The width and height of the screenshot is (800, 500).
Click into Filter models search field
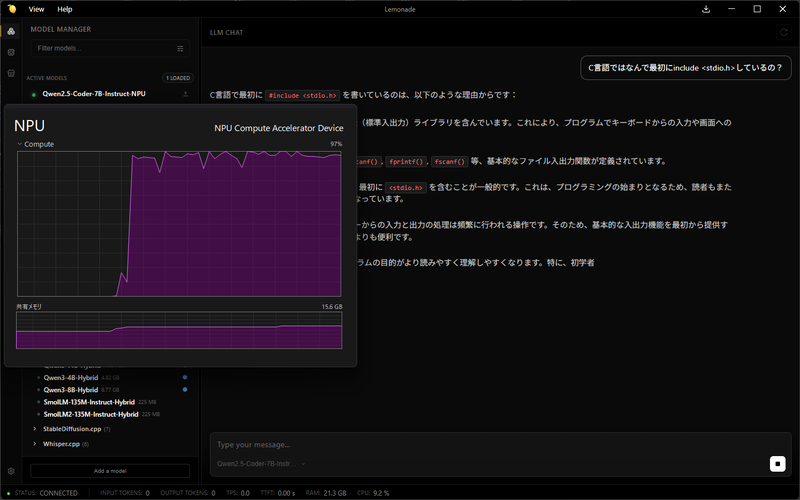[x=110, y=48]
